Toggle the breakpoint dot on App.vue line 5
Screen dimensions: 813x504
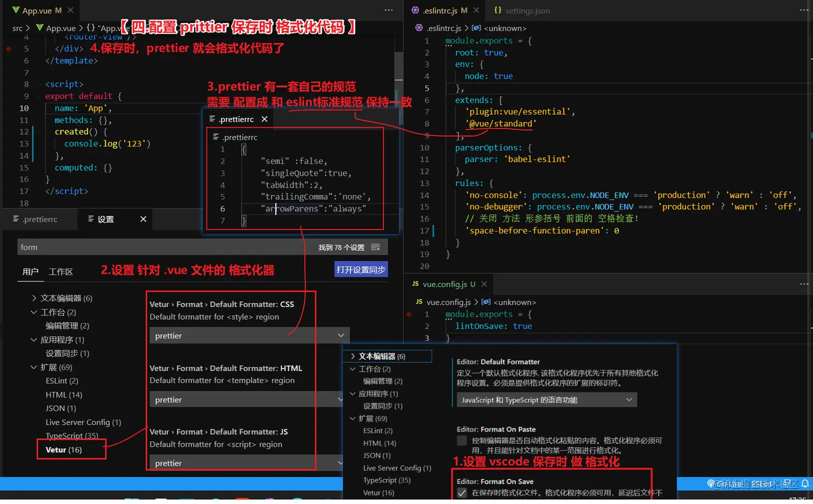[9, 49]
